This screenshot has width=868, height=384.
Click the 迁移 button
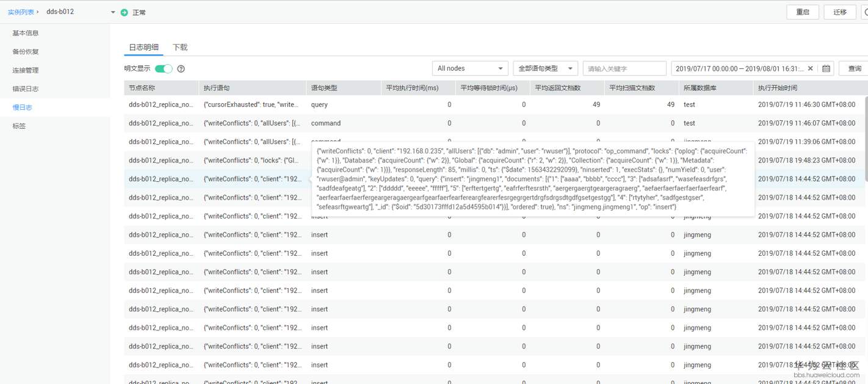point(839,12)
